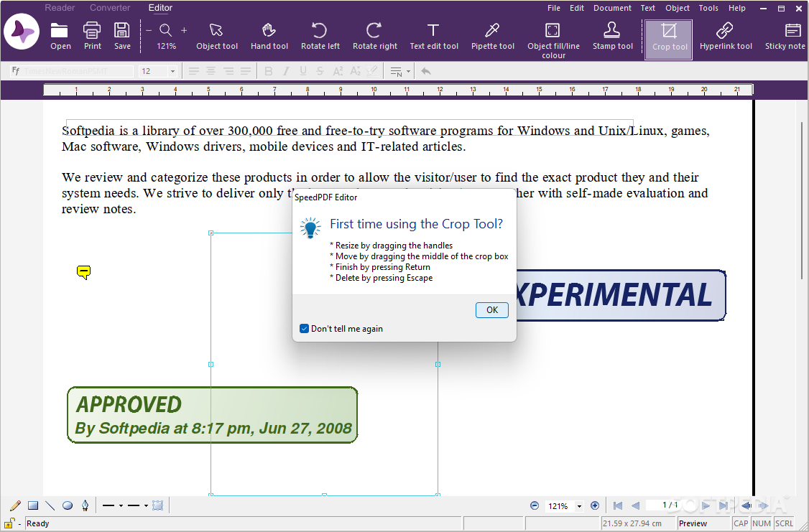Click the font name field TimesNewRomanPSMT
Screen dimensions: 809x532
pos(72,71)
